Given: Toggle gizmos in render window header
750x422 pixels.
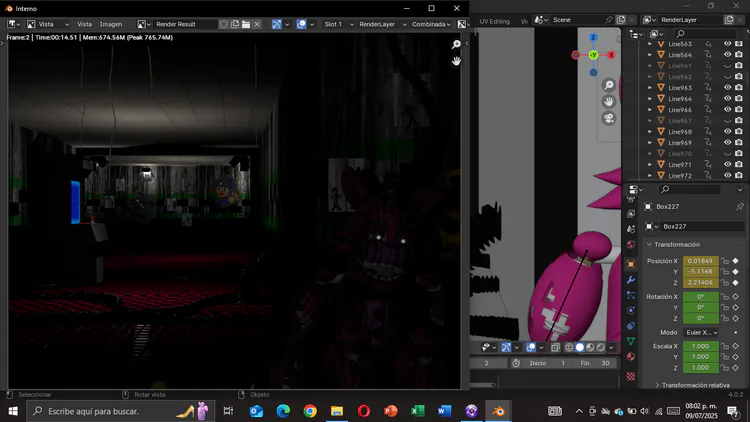Looking at the screenshot, I should tap(276, 24).
